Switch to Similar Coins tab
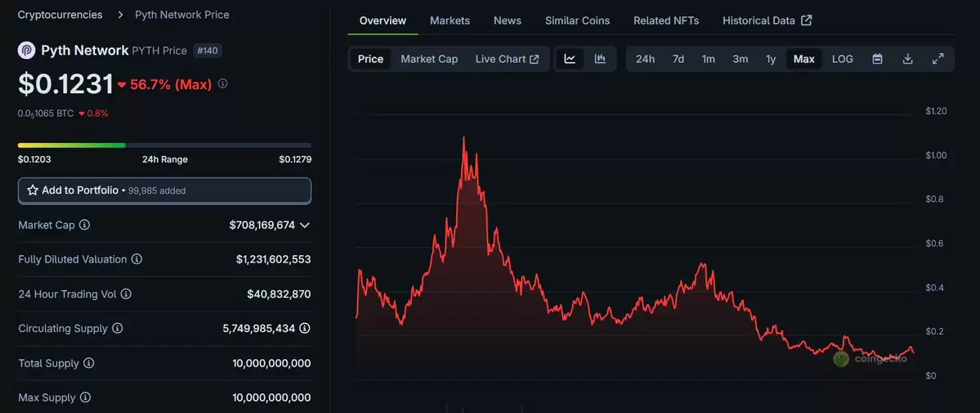Viewport: 980px width, 413px height. point(578,20)
